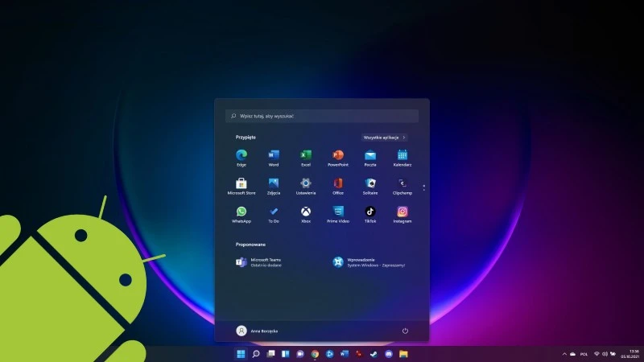Open Wi-Fi network tray icon
The width and height of the screenshot is (644, 362).
click(x=597, y=354)
